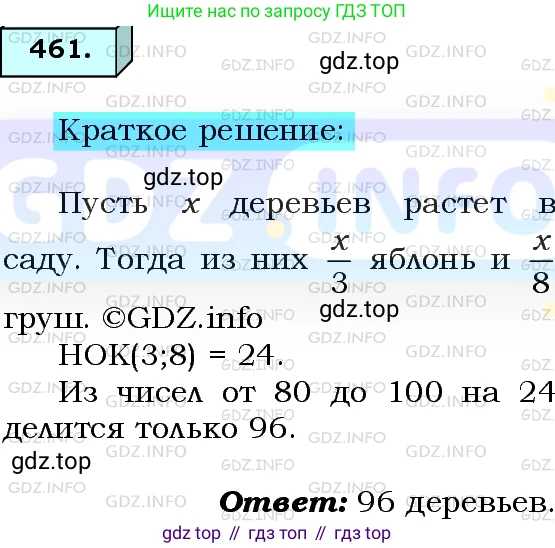Click the line 'делится только 96.'
The image size is (555, 548).
(x=149, y=429)
